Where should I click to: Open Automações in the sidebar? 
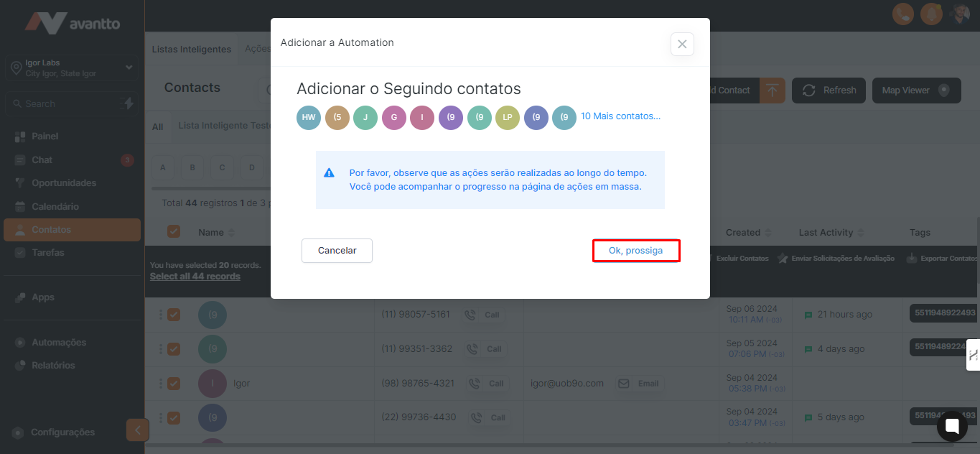pyautogui.click(x=59, y=343)
